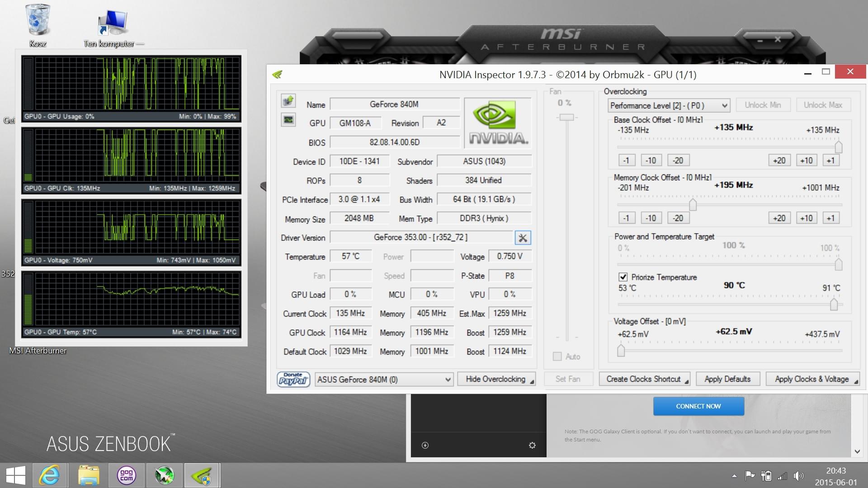Open GOG.com app in taskbar
The width and height of the screenshot is (868, 488).
click(127, 475)
